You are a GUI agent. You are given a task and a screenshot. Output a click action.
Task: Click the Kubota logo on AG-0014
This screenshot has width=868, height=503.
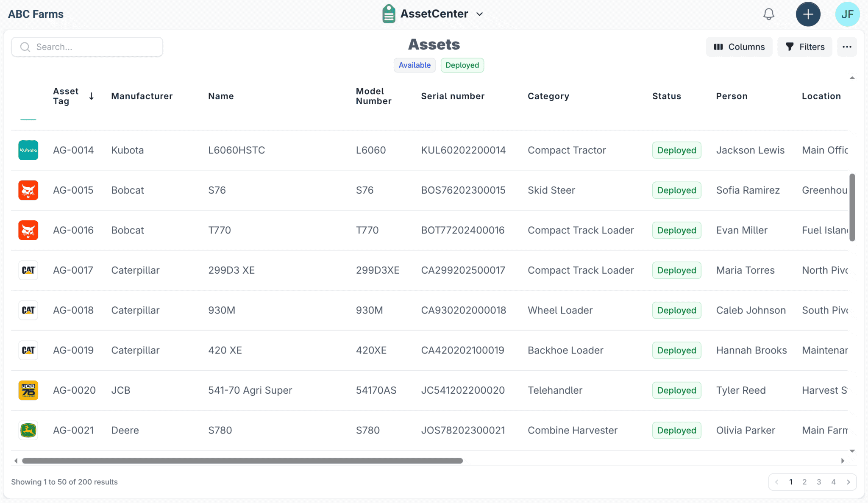[28, 150]
